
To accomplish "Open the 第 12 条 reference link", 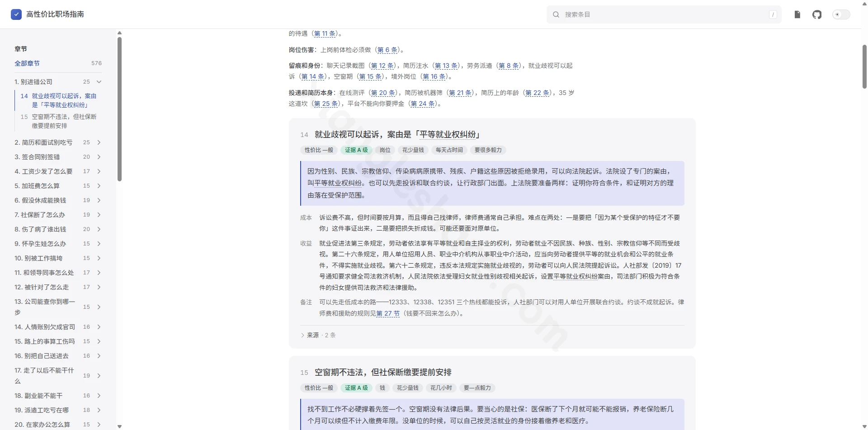I will pyautogui.click(x=382, y=66).
